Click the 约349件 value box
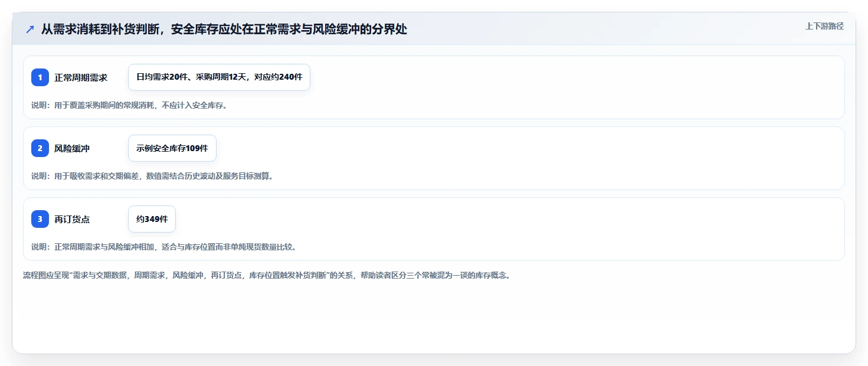 pos(152,219)
